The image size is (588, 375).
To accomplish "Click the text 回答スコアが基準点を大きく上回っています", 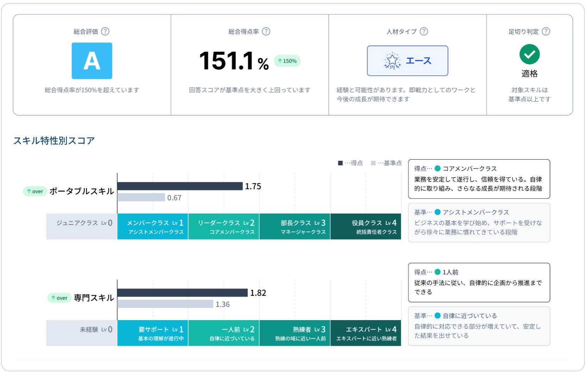I will click(x=250, y=90).
